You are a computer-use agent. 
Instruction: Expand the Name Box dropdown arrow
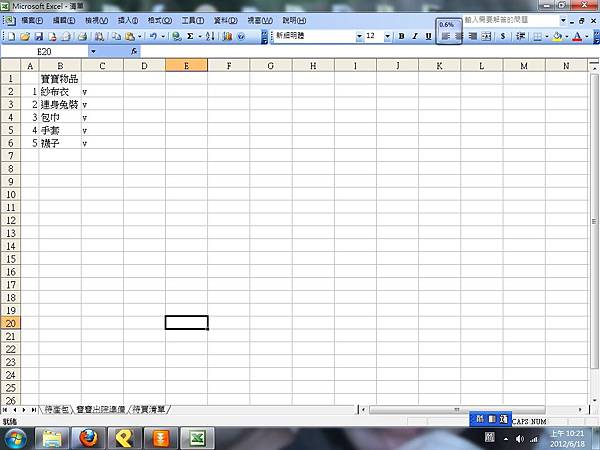pyautogui.click(x=93, y=51)
